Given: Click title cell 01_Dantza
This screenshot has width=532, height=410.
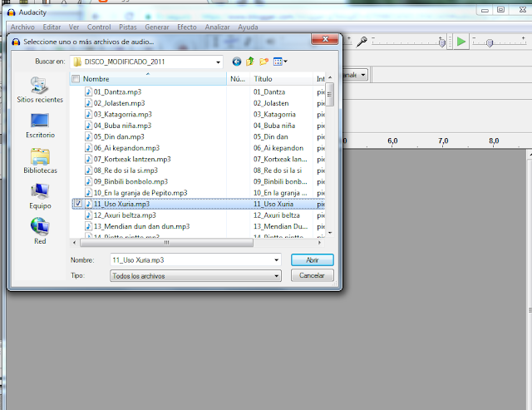Looking at the screenshot, I should pos(269,92).
